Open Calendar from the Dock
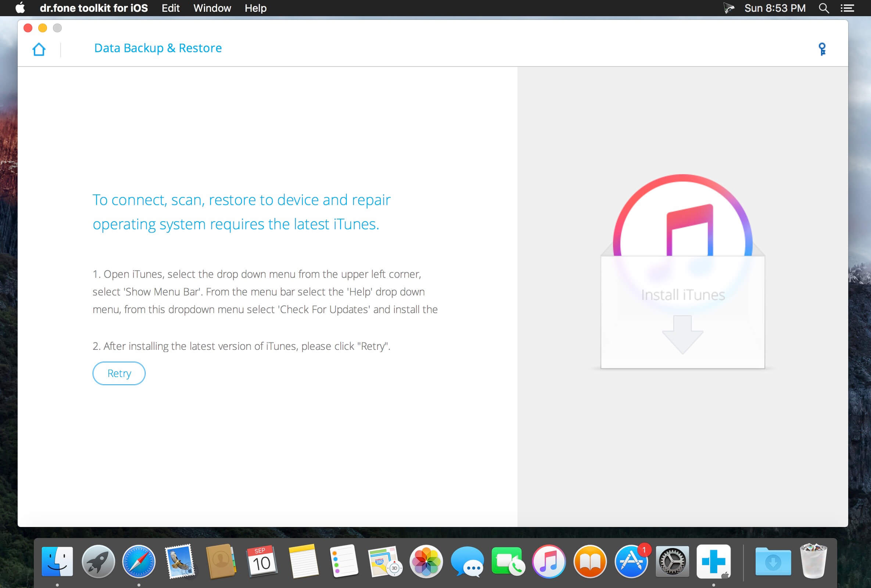The image size is (871, 588). tap(262, 562)
